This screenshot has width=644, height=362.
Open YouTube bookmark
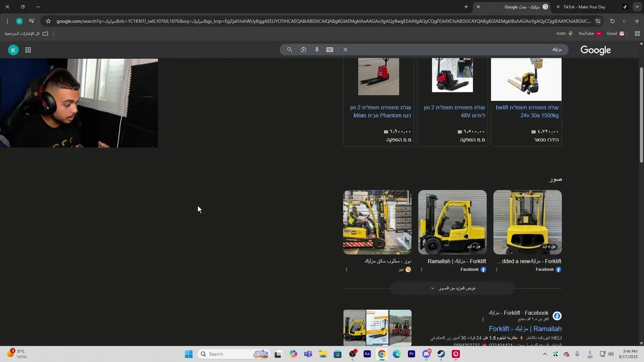[x=590, y=34]
